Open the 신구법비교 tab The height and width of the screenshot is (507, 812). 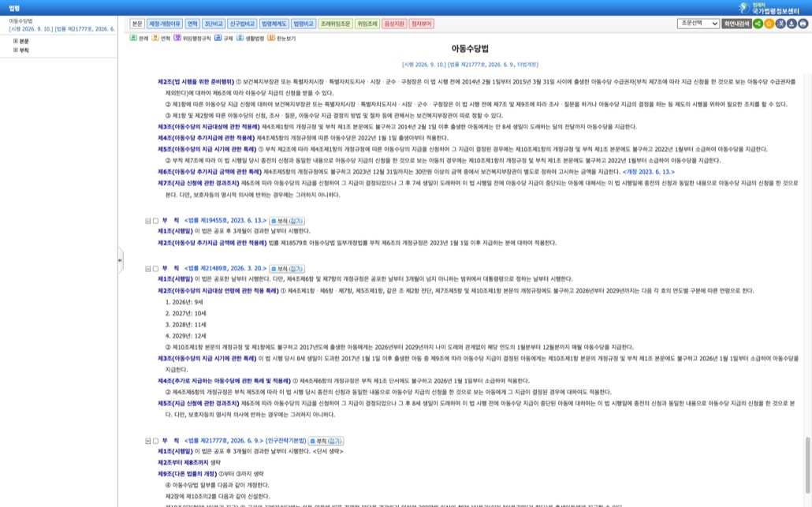[x=242, y=24]
